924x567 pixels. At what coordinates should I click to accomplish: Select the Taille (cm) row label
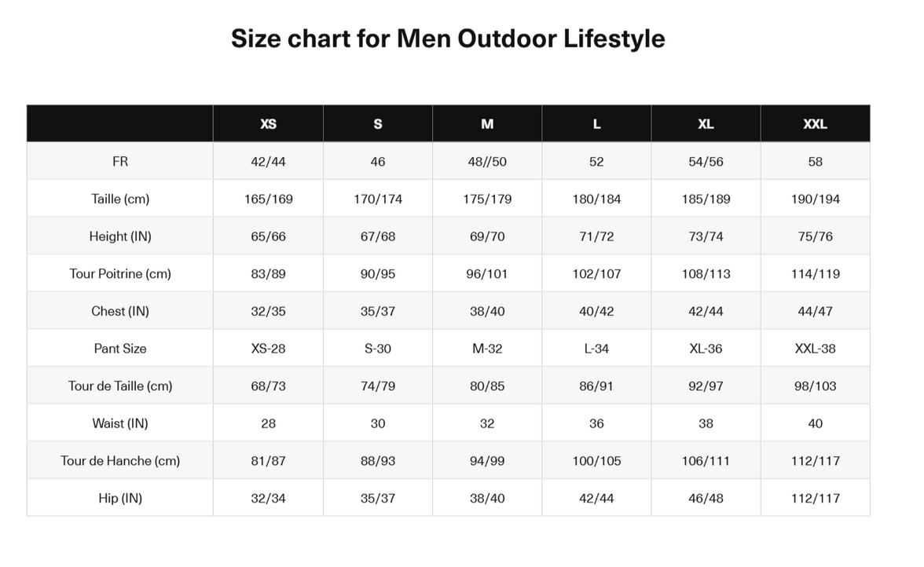pyautogui.click(x=120, y=199)
